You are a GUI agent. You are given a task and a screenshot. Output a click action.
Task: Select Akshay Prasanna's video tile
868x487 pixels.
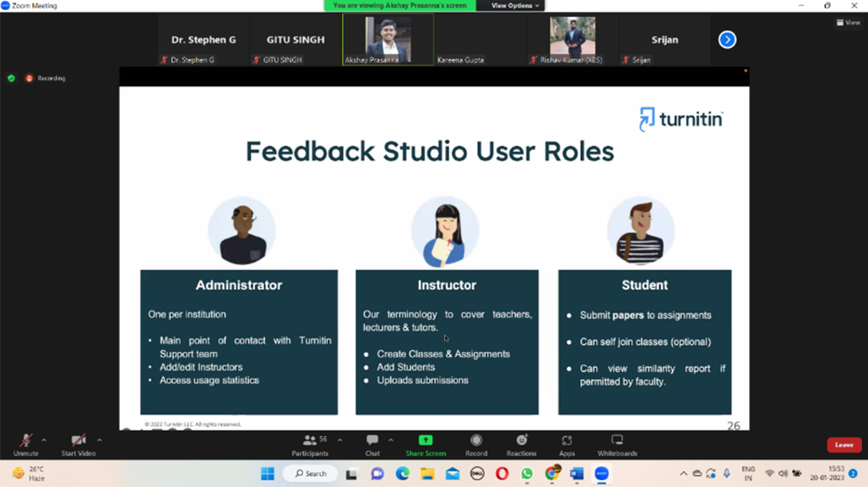click(x=388, y=40)
